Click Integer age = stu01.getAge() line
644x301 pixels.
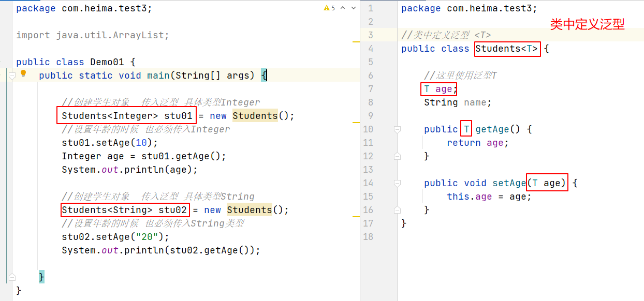[144, 156]
